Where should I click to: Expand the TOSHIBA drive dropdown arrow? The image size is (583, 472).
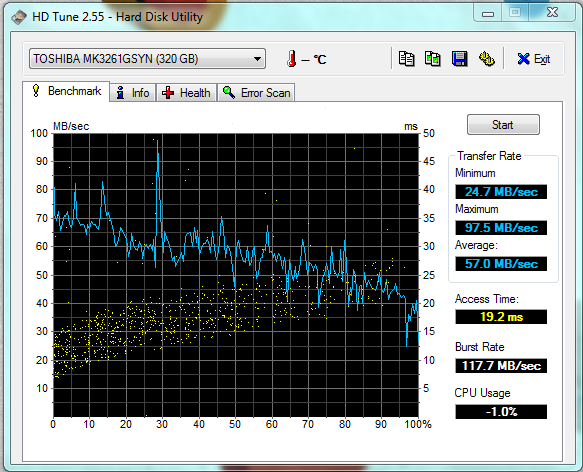(257, 59)
